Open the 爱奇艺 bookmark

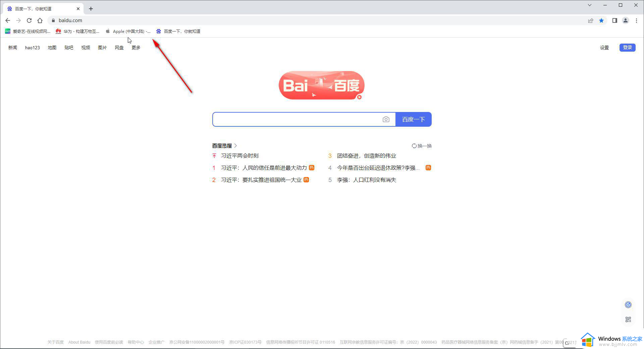[x=28, y=31]
